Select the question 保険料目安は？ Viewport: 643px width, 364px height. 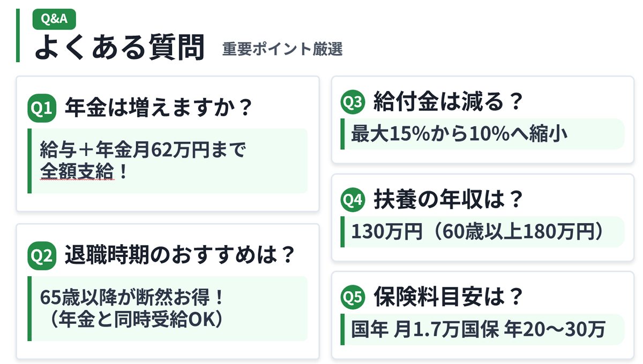click(x=448, y=297)
